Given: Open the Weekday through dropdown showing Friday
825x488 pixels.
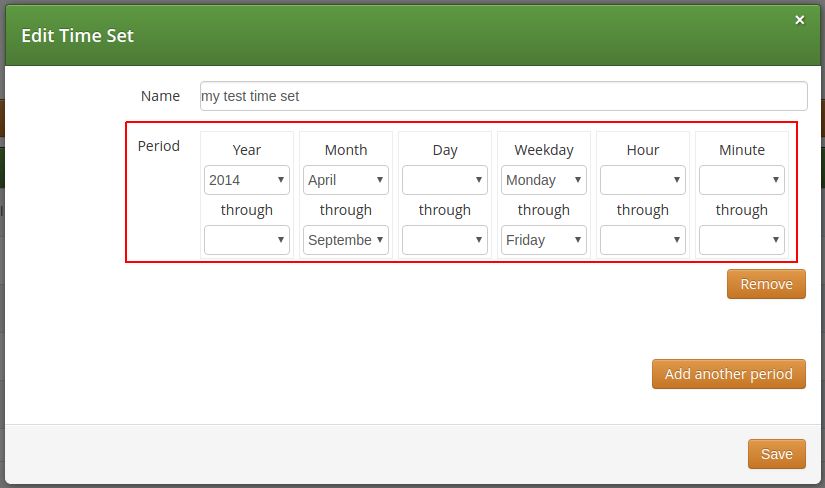Looking at the screenshot, I should pyautogui.click(x=543, y=240).
